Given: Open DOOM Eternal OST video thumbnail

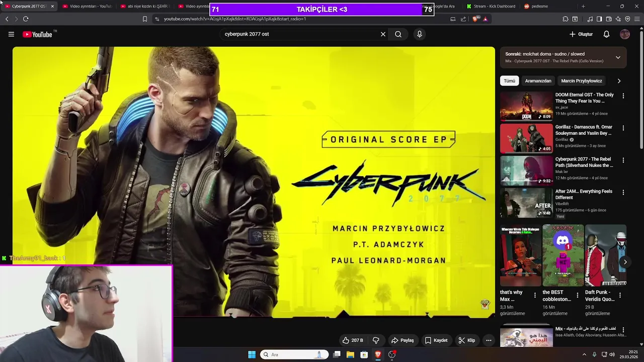Looking at the screenshot, I should click(526, 106).
